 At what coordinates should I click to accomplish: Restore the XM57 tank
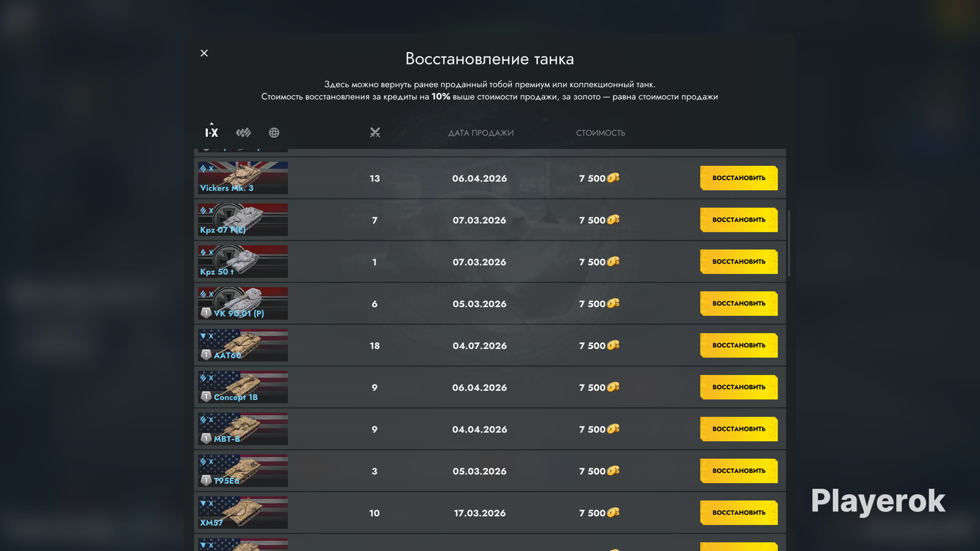[739, 512]
